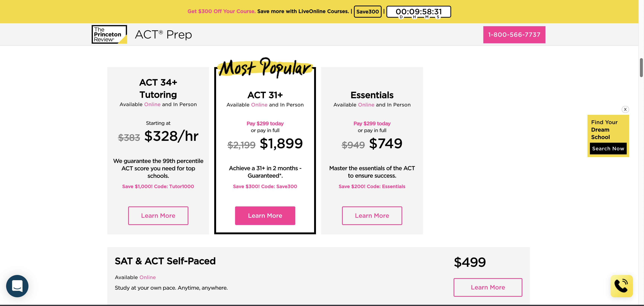Click The Princeton Review logo

pos(109,35)
